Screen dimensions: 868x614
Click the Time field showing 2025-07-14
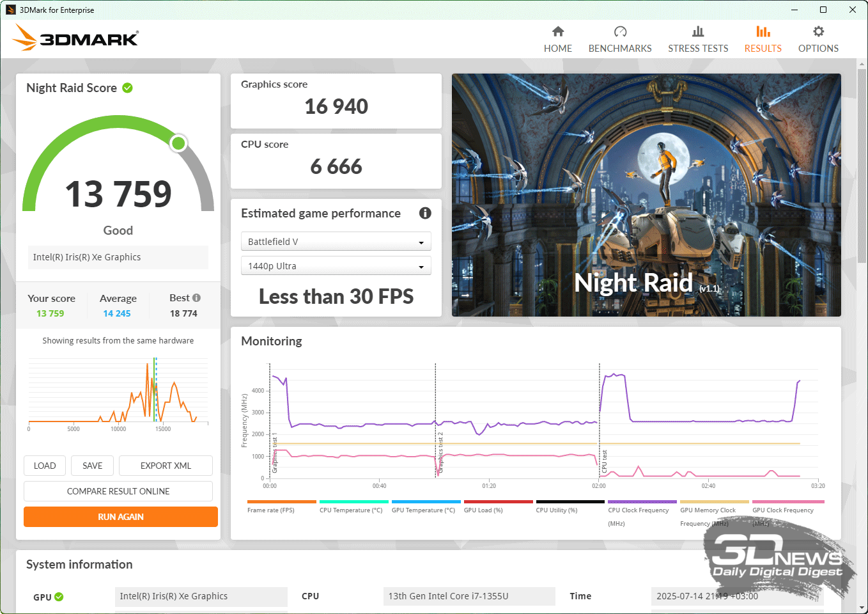pos(738,596)
